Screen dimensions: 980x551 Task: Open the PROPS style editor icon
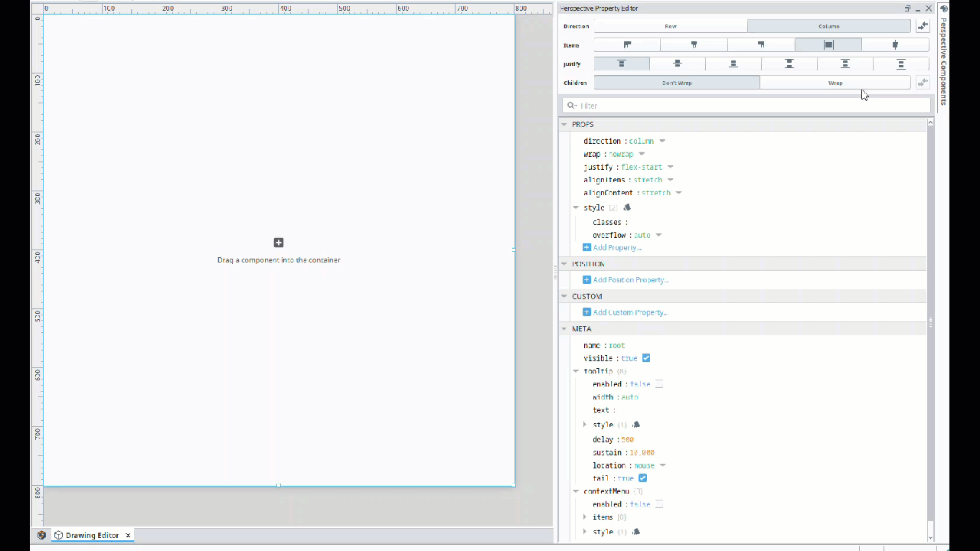click(x=627, y=207)
